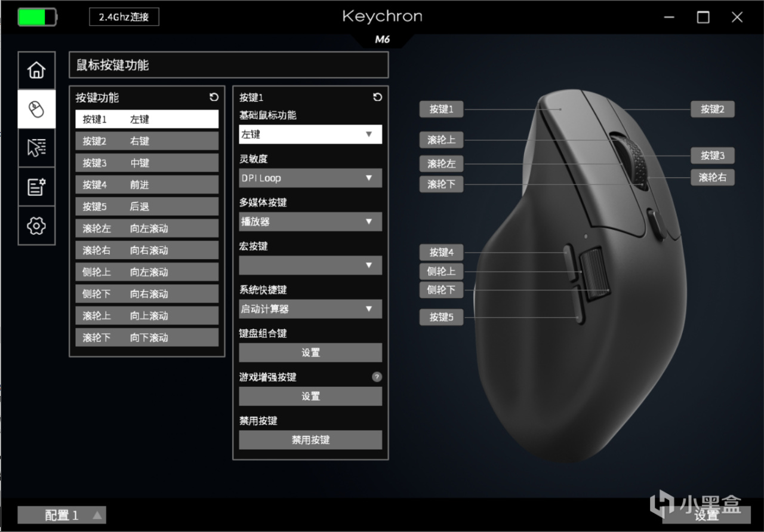Select the 按键3 中键 row in the list

click(147, 163)
